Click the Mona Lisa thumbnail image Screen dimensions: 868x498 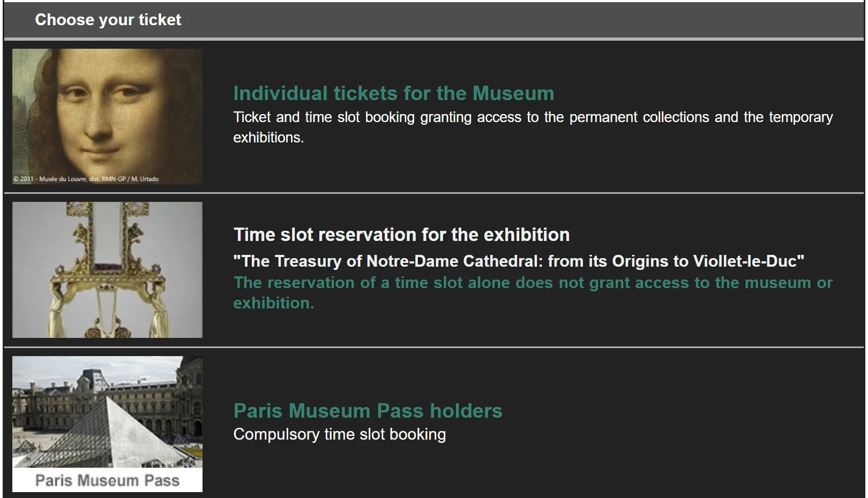[x=107, y=116]
